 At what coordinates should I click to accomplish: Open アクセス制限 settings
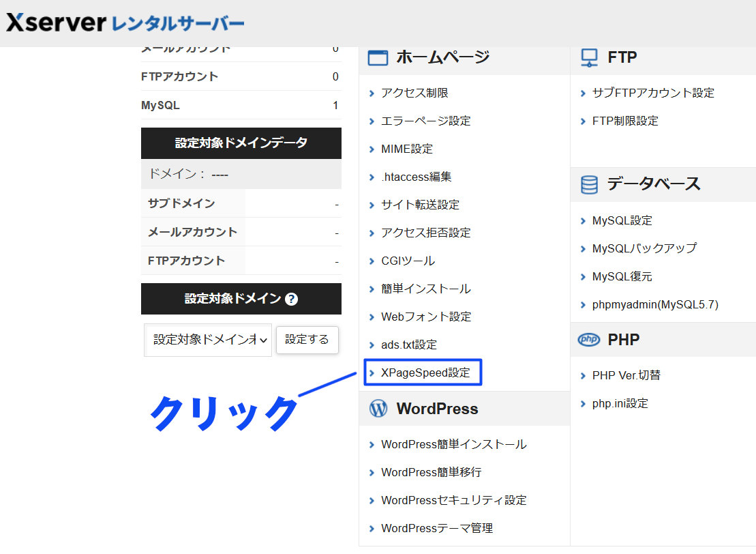coord(414,93)
